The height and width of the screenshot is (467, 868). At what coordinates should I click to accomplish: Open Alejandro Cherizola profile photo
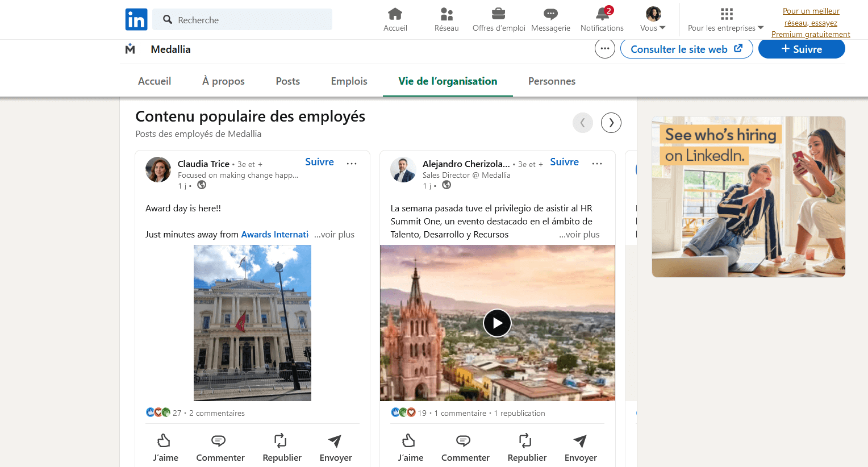pyautogui.click(x=403, y=170)
